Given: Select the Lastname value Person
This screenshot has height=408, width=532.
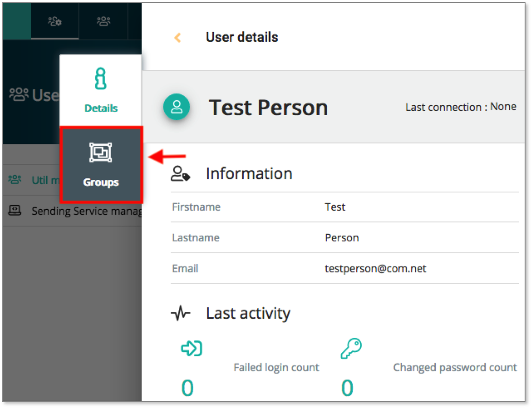Looking at the screenshot, I should (x=342, y=238).
